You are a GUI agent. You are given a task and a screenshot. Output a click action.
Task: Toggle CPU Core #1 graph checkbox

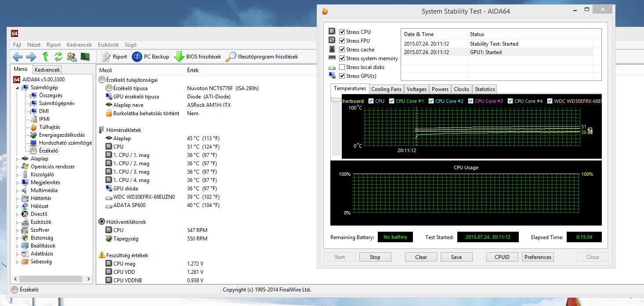(391, 101)
